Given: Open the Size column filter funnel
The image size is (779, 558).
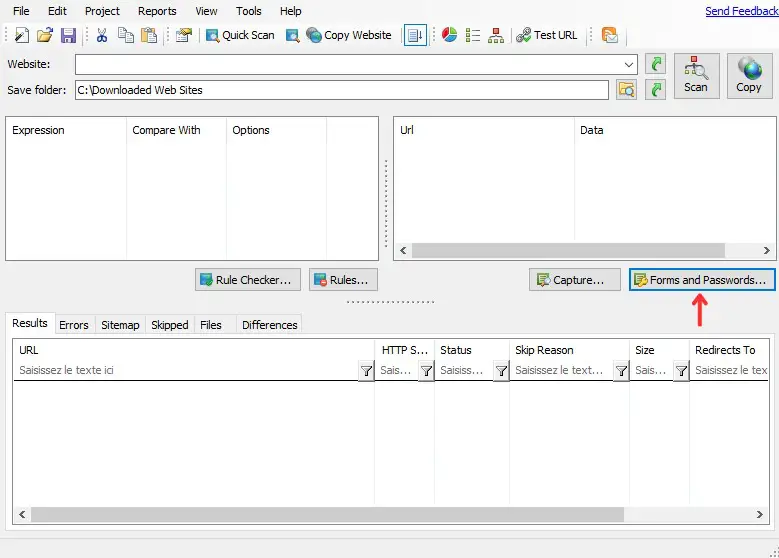Looking at the screenshot, I should pos(681,371).
